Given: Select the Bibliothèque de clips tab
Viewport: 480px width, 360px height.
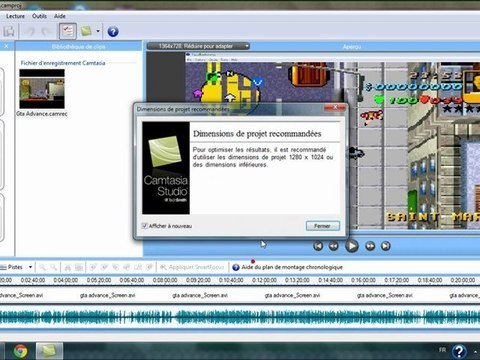Looking at the screenshot, I should pyautogui.click(x=79, y=47).
